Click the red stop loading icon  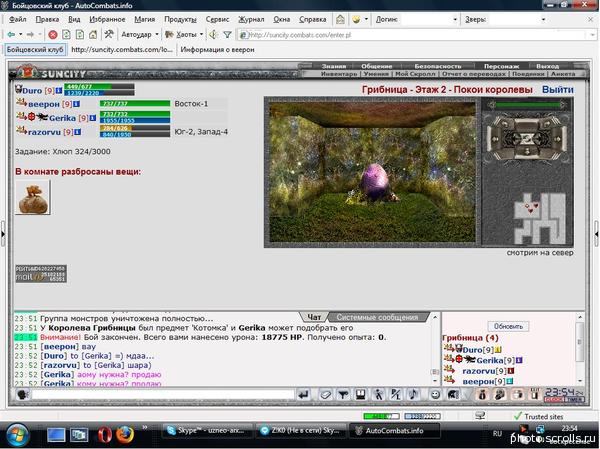[53, 35]
